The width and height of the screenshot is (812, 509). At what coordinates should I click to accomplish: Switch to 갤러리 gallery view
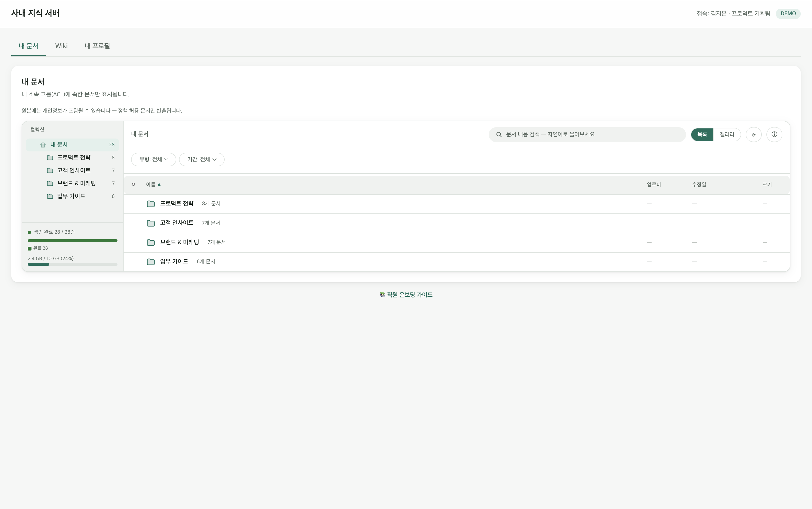[x=727, y=135]
